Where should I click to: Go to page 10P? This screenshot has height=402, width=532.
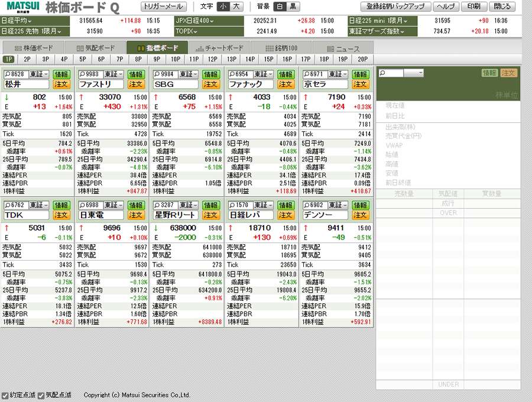tap(176, 59)
